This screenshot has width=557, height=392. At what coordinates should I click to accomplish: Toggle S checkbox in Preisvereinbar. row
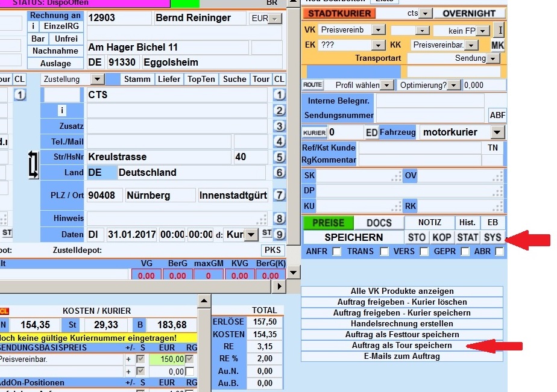(x=140, y=359)
